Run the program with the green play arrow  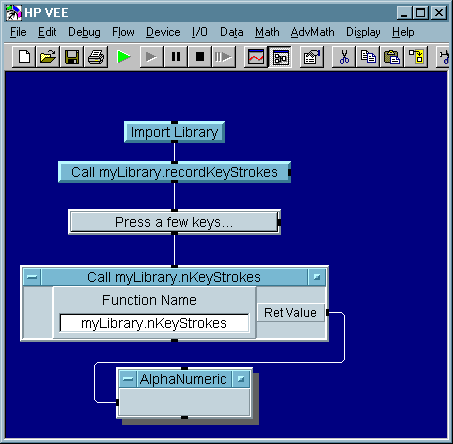[x=124, y=57]
